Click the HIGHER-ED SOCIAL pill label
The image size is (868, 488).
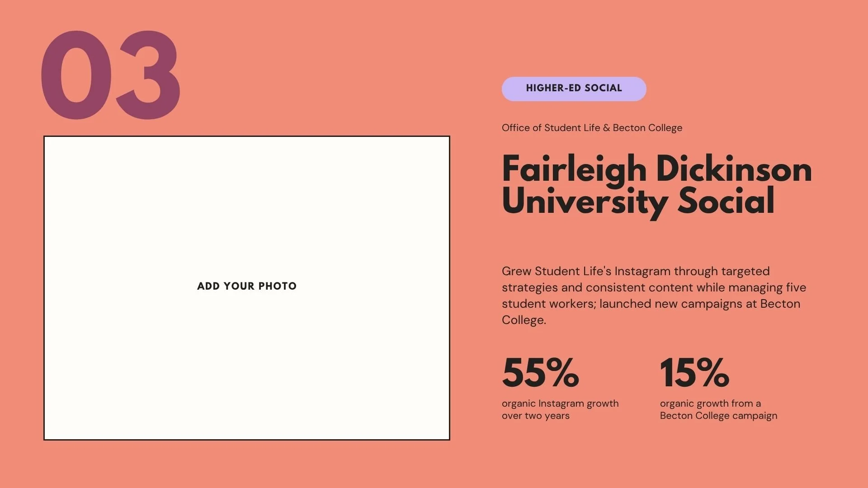pyautogui.click(x=574, y=89)
